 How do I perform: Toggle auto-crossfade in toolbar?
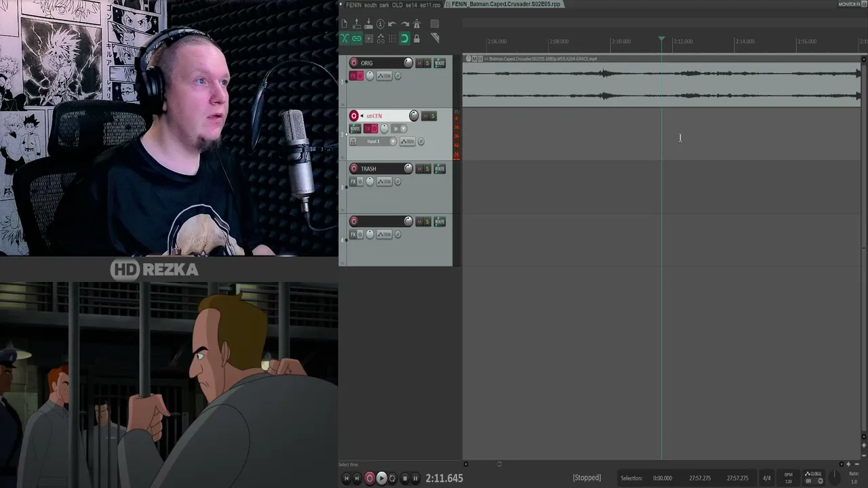(x=344, y=39)
